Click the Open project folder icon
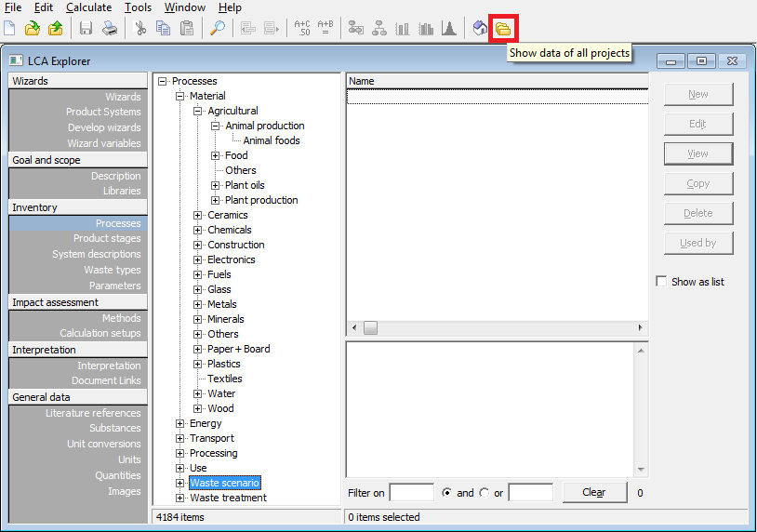The height and width of the screenshot is (532, 757). 33,29
